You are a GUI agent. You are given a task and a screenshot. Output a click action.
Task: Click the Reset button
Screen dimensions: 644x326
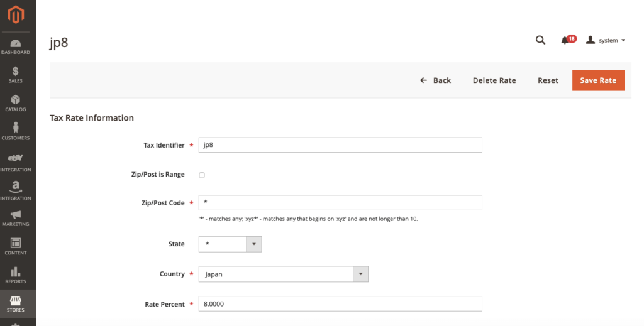click(548, 80)
